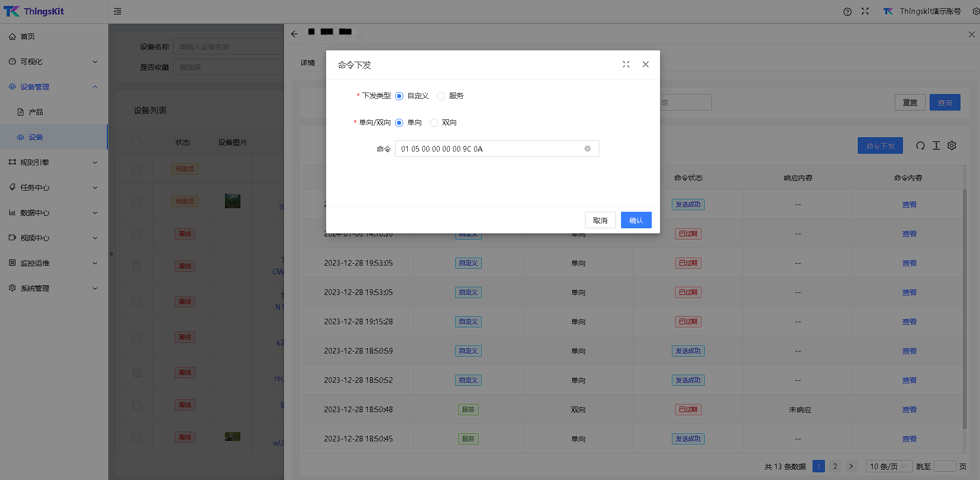Open the help question mark icon

point(847,12)
